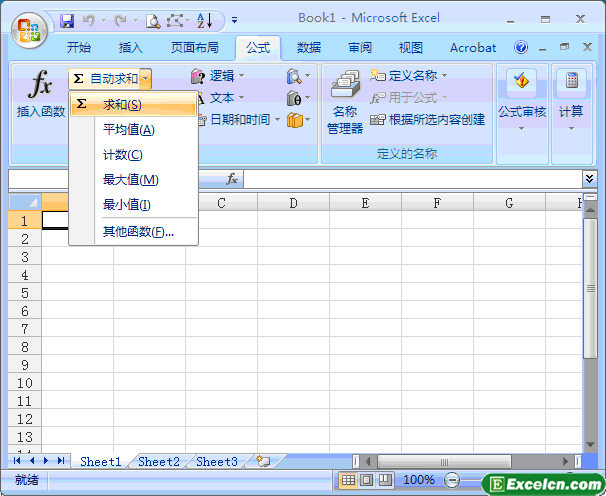This screenshot has height=496, width=606.
Task: Choose Other Functions (其他函数) menu entry
Action: coord(138,232)
